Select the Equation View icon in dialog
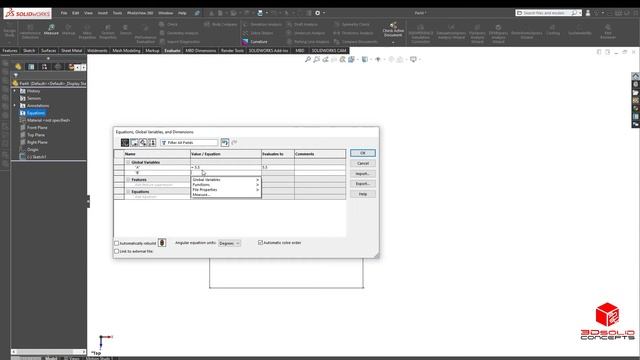The image size is (640, 360). pyautogui.click(x=125, y=142)
